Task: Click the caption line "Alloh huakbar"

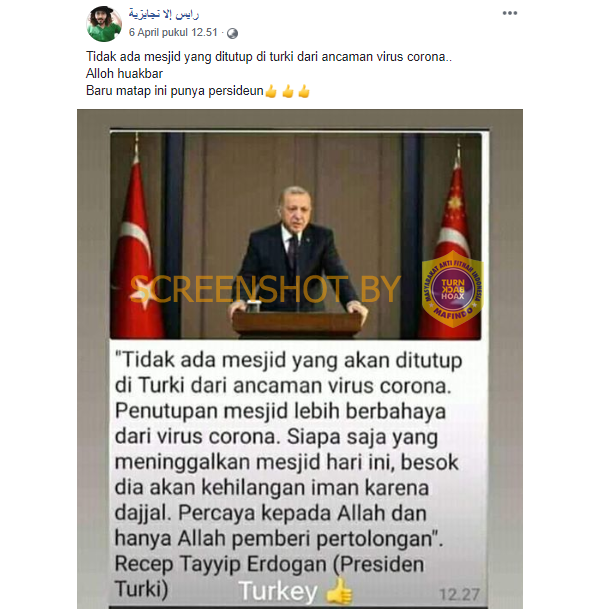Action: click(x=124, y=73)
